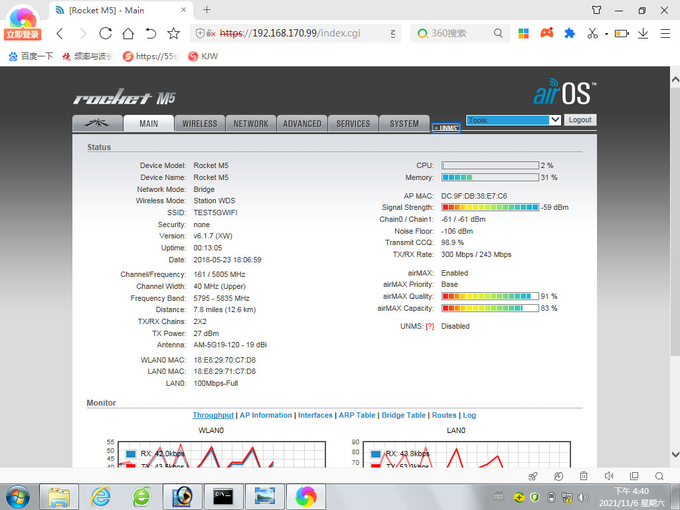The image size is (680, 510).
Task: Click the browser Back arrow
Action: [x=60, y=33]
